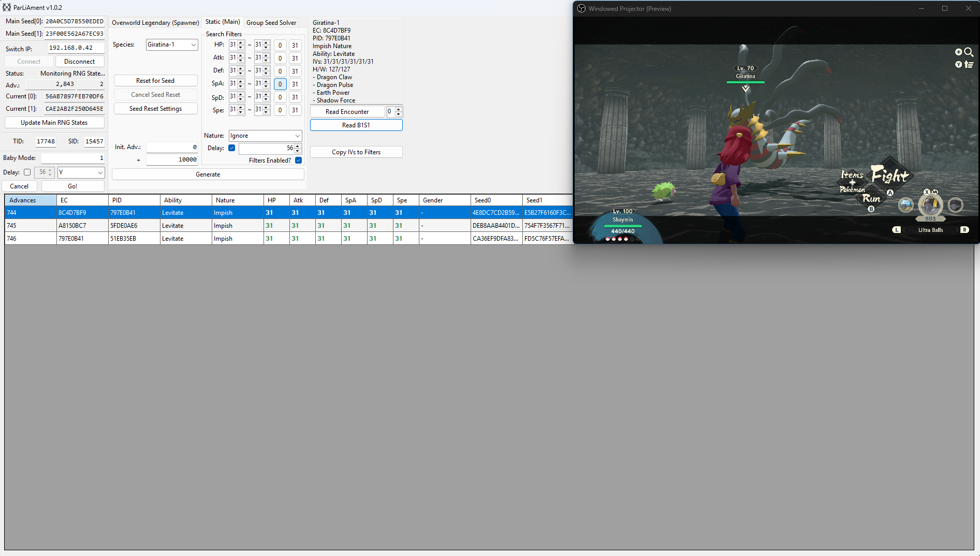Set SpA filter to 0 with the 0 button
The width and height of the screenshot is (980, 556).
coord(280,84)
